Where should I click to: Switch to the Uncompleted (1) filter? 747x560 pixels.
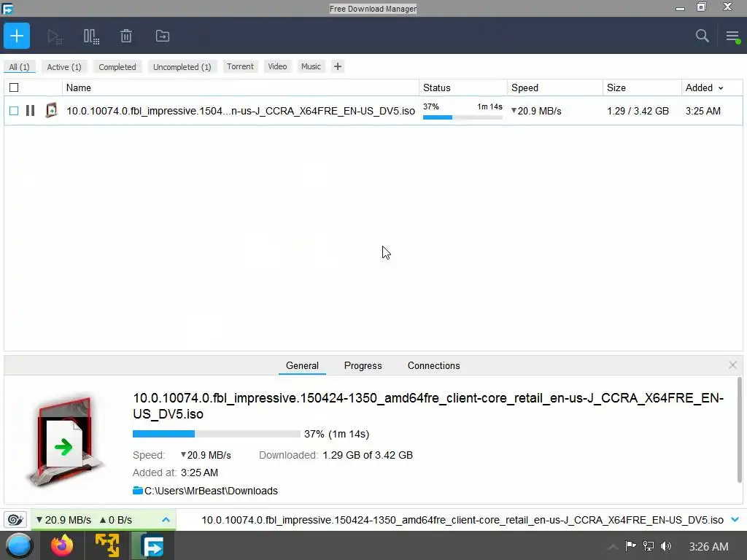click(x=182, y=66)
